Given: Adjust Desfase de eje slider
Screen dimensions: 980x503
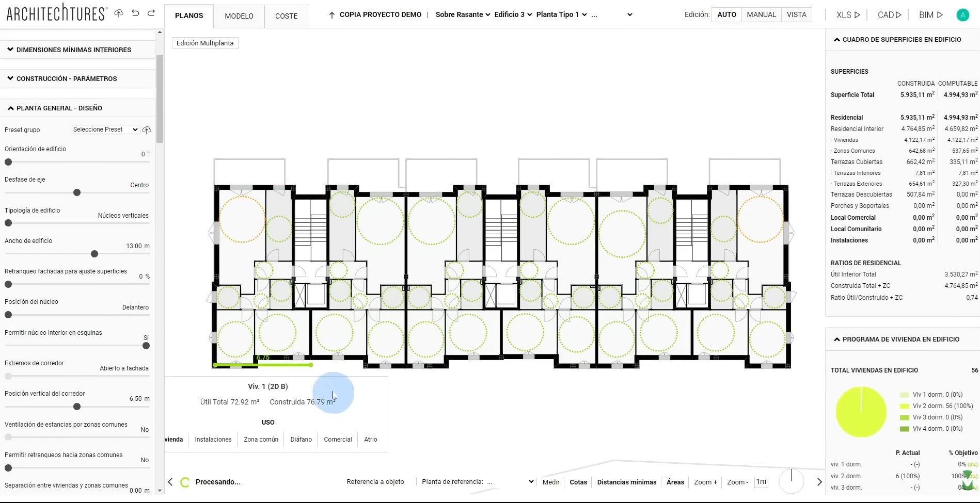Looking at the screenshot, I should 77,192.
